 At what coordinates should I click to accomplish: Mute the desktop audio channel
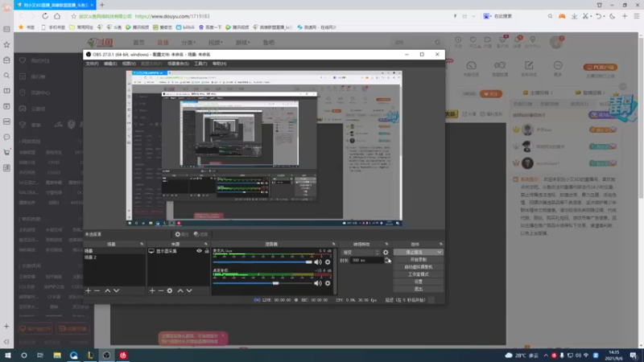click(318, 283)
